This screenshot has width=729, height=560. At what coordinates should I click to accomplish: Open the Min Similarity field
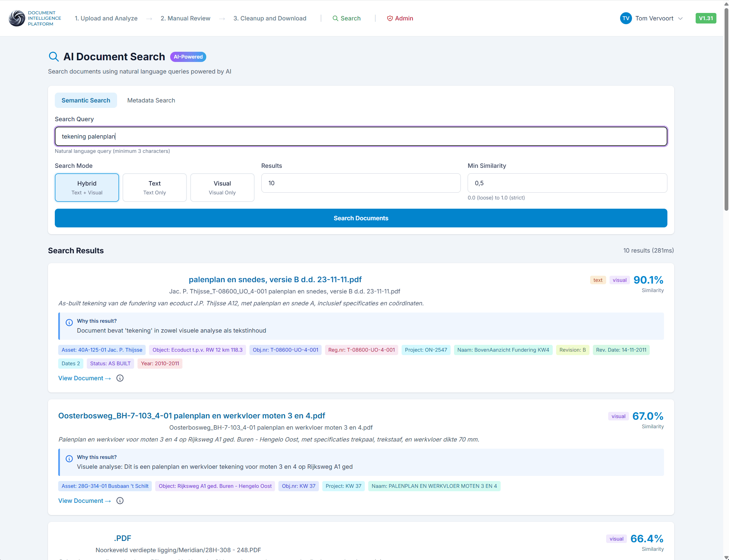(x=567, y=183)
